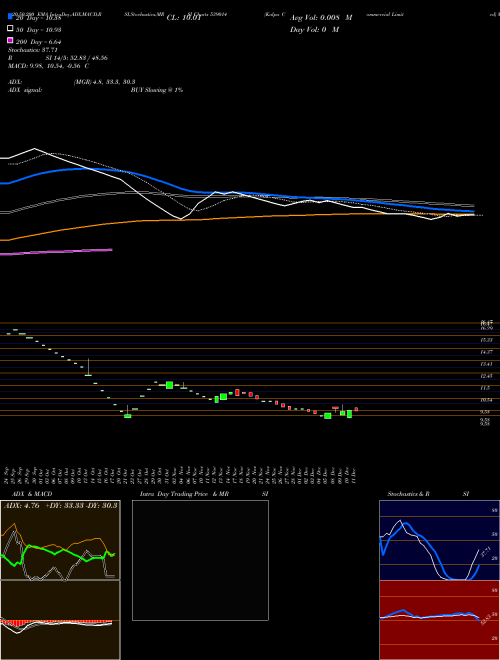500x660 pixels.
Task: Click the 'Day Vol: 0 M' text
Action: pos(314,29)
